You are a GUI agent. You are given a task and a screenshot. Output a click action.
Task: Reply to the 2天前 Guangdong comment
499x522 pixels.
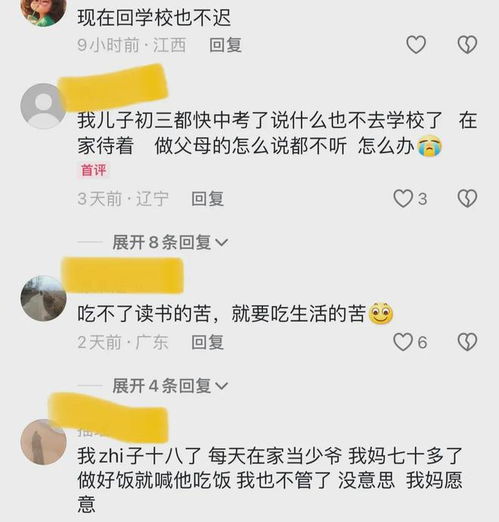point(207,343)
